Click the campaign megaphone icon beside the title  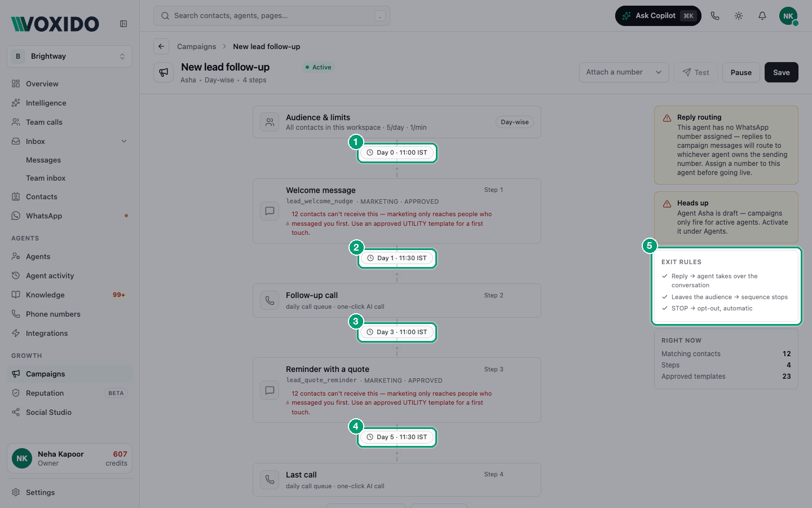pyautogui.click(x=164, y=72)
